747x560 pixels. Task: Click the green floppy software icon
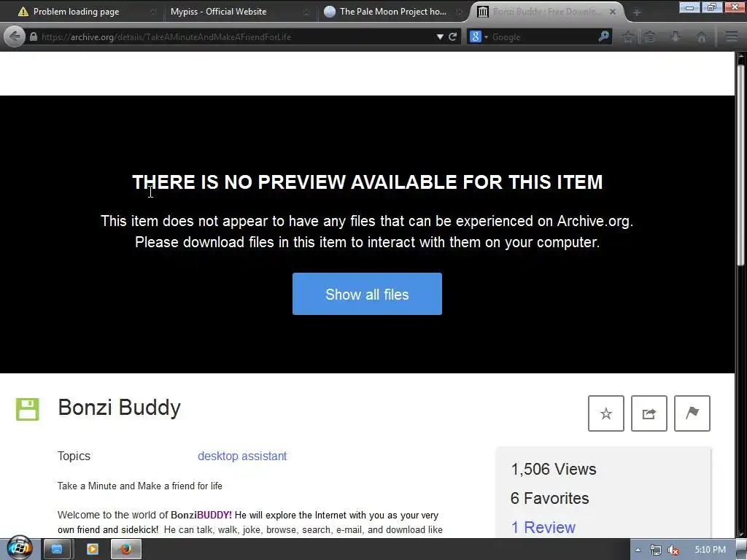[28, 410]
